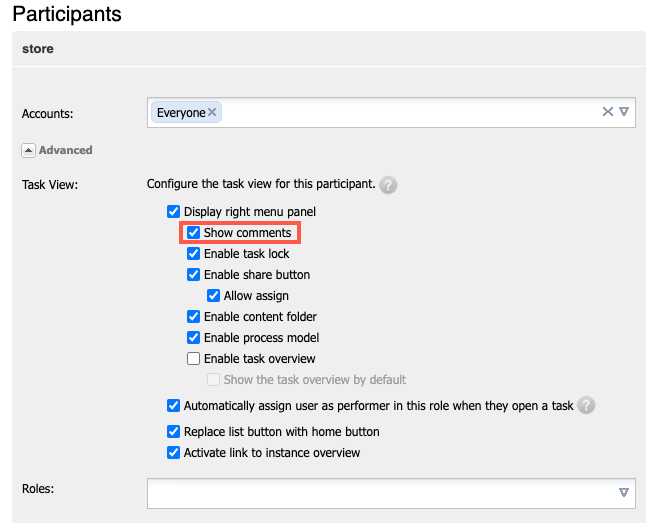Open help icon next to task view description

[x=388, y=185]
